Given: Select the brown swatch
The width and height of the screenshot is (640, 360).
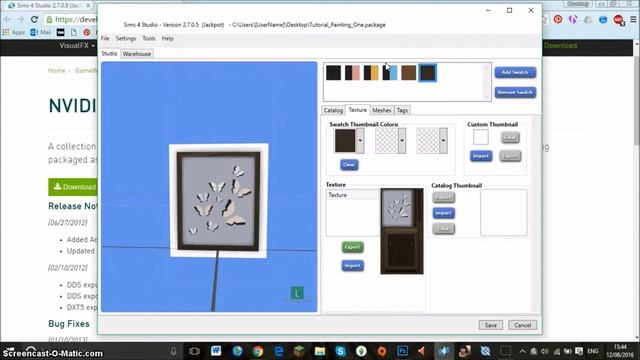Looking at the screenshot, I should coord(409,73).
